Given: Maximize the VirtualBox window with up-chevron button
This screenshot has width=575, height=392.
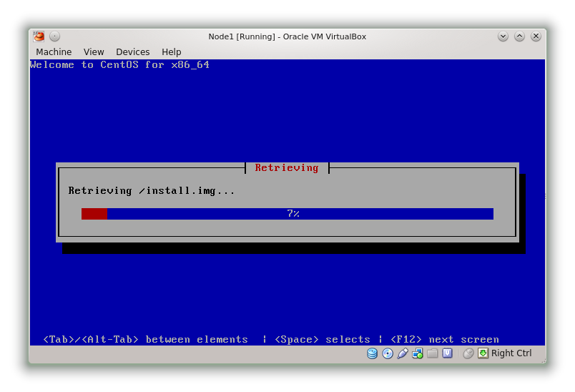Looking at the screenshot, I should click(519, 36).
